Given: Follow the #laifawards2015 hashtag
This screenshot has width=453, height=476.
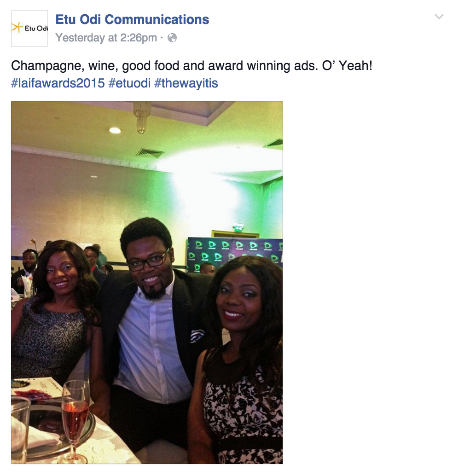Looking at the screenshot, I should pos(58,83).
